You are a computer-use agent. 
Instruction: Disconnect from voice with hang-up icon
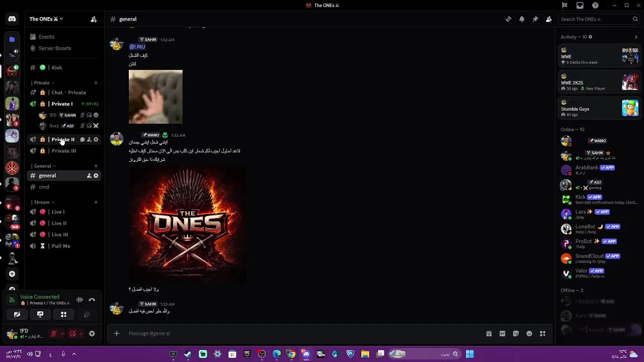(x=92, y=300)
